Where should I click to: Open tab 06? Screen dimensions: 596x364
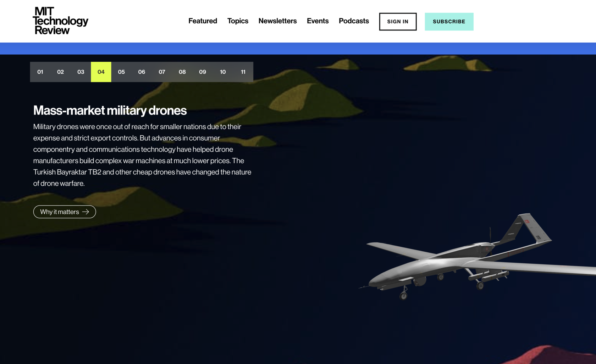pyautogui.click(x=142, y=72)
